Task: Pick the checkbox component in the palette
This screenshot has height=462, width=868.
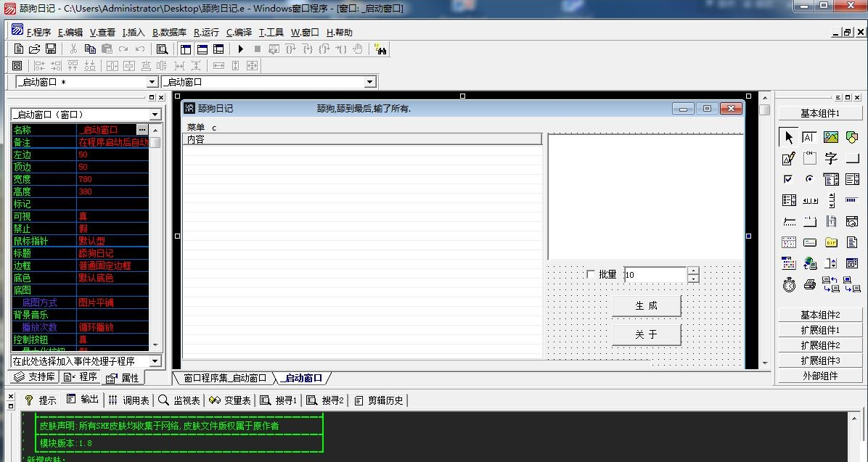Action: (x=789, y=179)
